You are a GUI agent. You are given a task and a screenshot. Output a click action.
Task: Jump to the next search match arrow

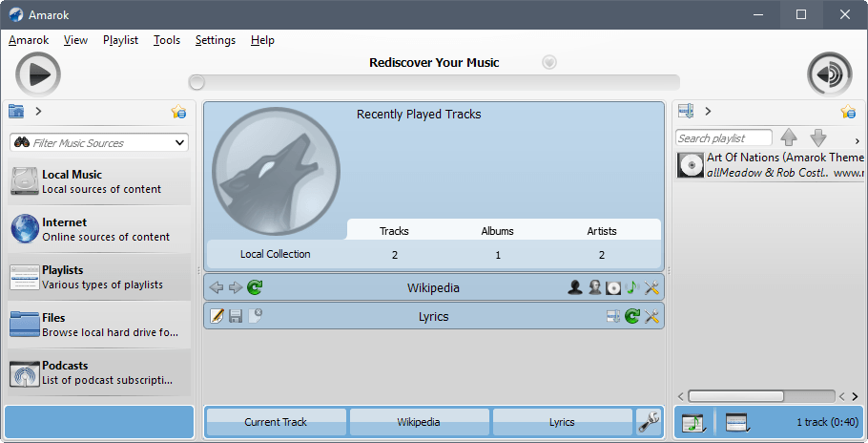coord(818,137)
